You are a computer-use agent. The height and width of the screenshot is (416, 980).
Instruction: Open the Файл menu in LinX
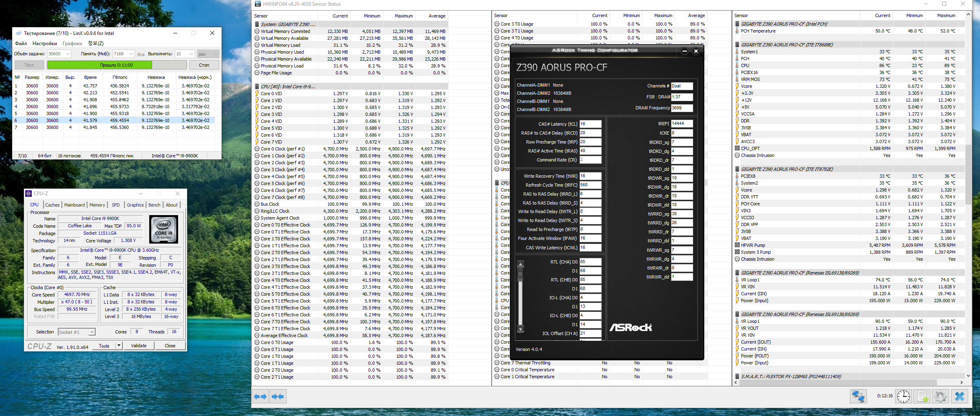pyautogui.click(x=21, y=44)
